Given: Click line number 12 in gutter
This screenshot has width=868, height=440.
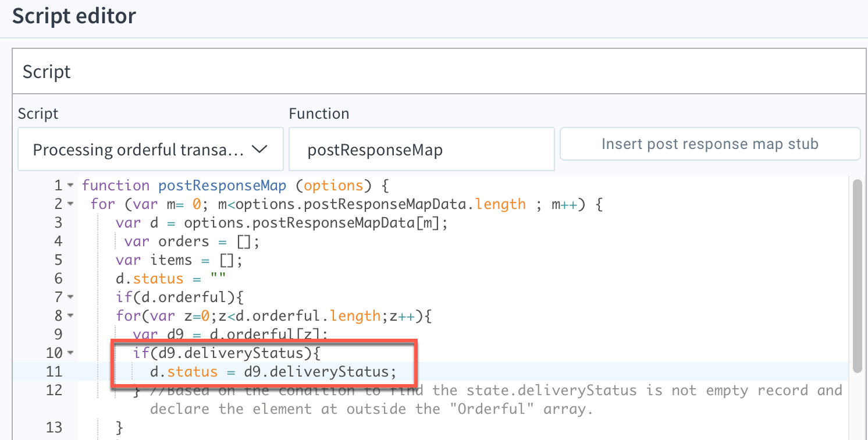Looking at the screenshot, I should tap(54, 391).
